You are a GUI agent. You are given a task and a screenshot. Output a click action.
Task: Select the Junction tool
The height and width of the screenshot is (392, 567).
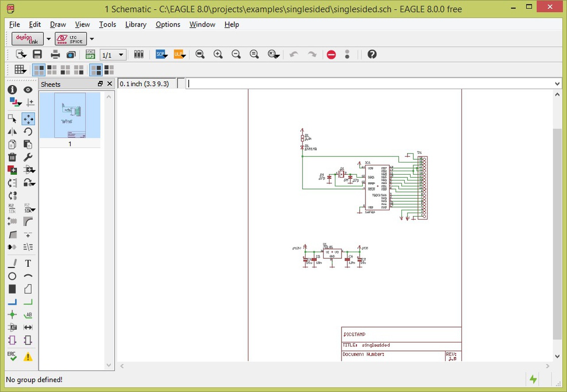[12, 315]
